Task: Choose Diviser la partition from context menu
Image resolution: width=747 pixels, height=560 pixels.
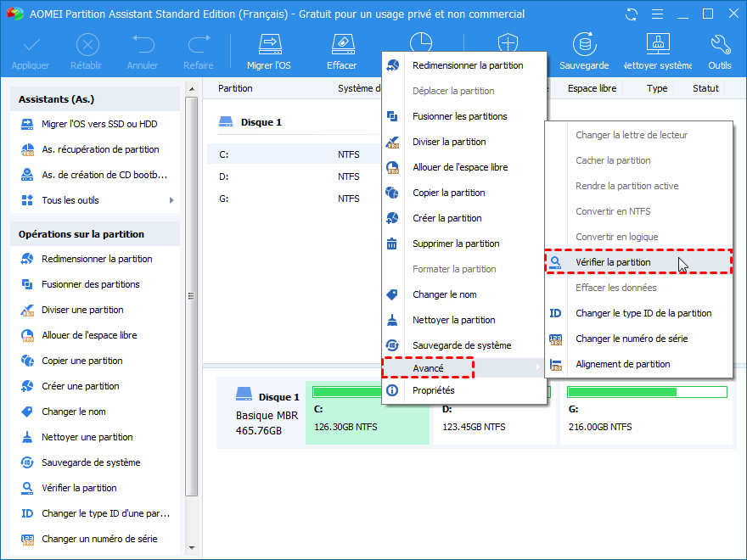Action: (464, 142)
